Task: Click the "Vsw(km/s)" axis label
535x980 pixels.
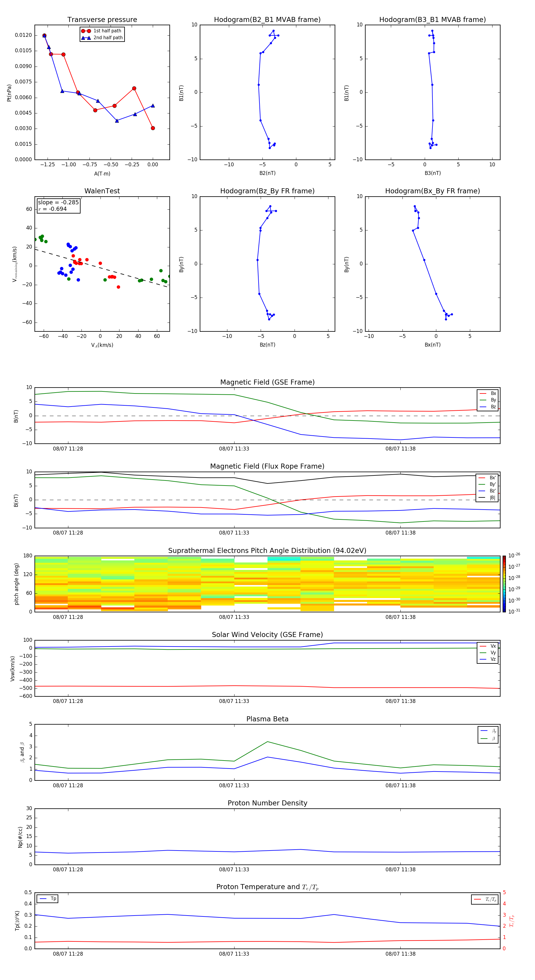Action: pyautogui.click(x=12, y=668)
